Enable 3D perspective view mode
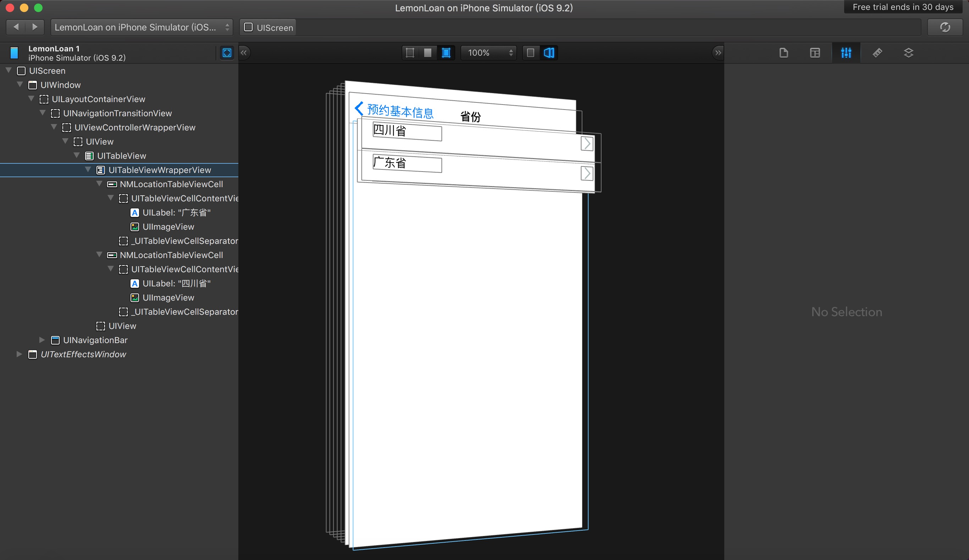Screen dimensions: 969x560 pyautogui.click(x=549, y=53)
